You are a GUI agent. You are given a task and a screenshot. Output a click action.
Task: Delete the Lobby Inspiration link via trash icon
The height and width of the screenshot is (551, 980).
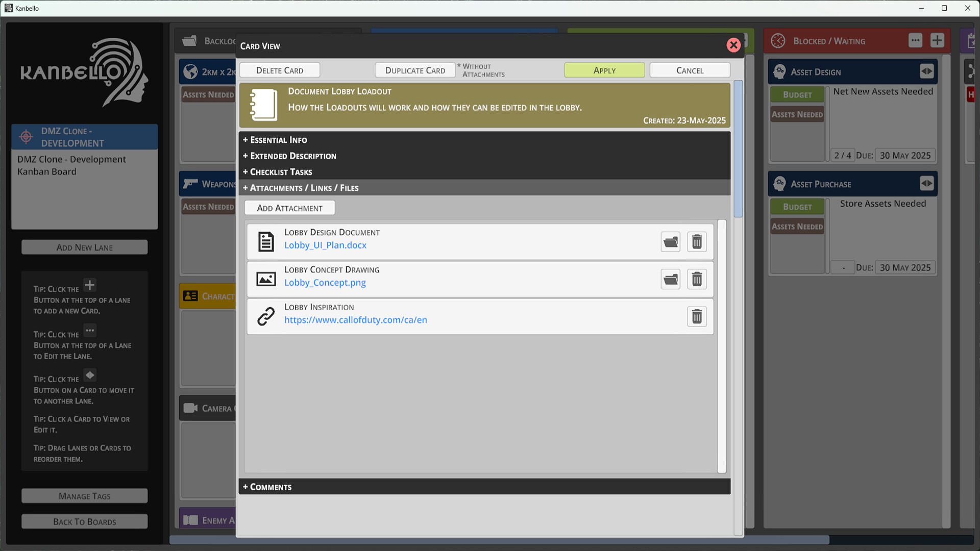(697, 316)
